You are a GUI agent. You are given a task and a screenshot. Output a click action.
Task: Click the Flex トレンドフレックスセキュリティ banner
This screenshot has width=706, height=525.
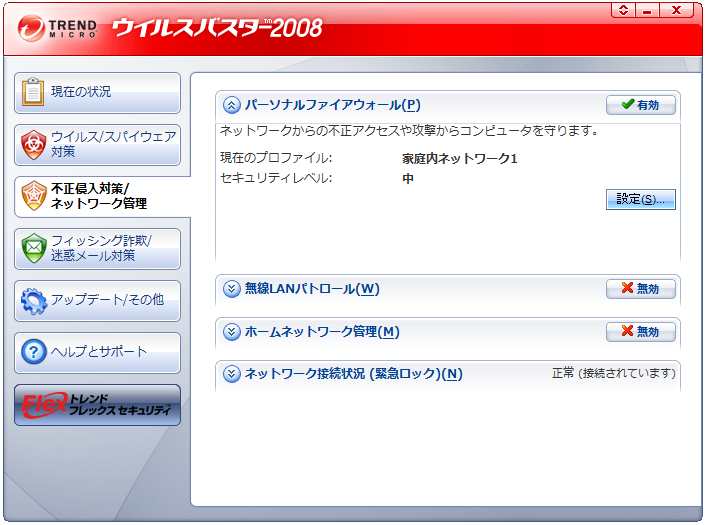tap(97, 405)
